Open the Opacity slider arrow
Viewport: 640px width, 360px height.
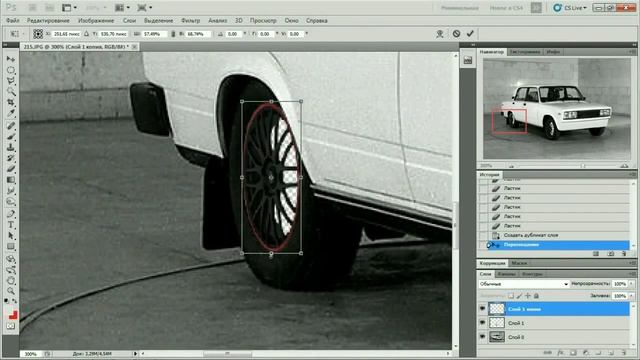(632, 284)
